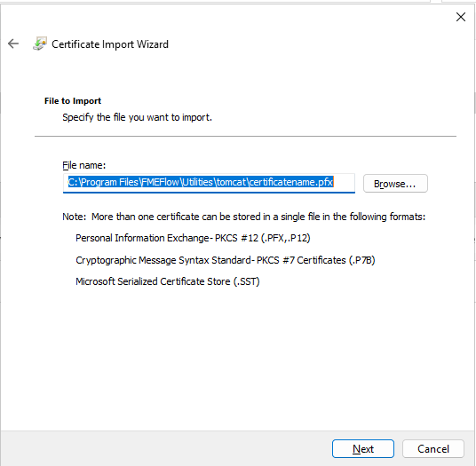Viewport: 476px width, 466px height.
Task: Click the 'File name:' label
Action: point(84,165)
